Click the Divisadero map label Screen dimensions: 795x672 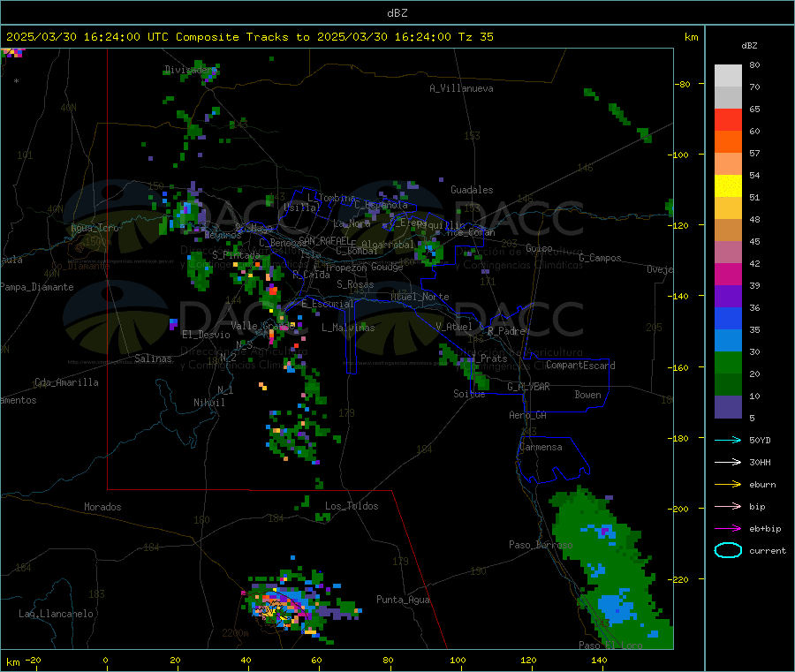click(x=189, y=70)
